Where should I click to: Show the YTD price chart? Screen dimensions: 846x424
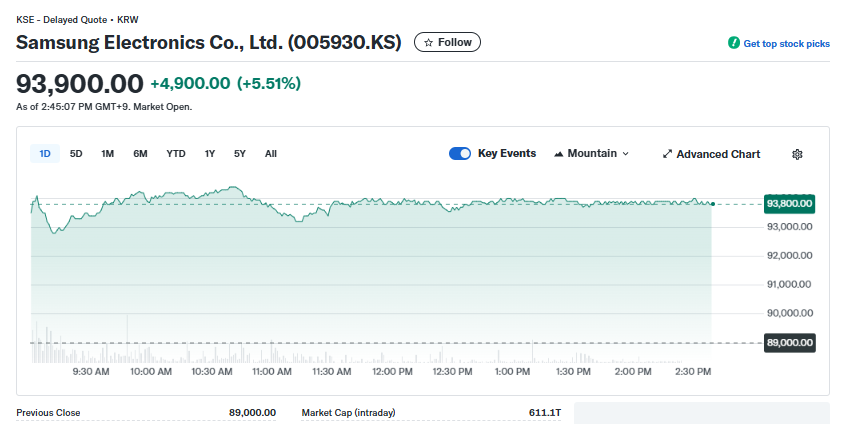point(176,154)
